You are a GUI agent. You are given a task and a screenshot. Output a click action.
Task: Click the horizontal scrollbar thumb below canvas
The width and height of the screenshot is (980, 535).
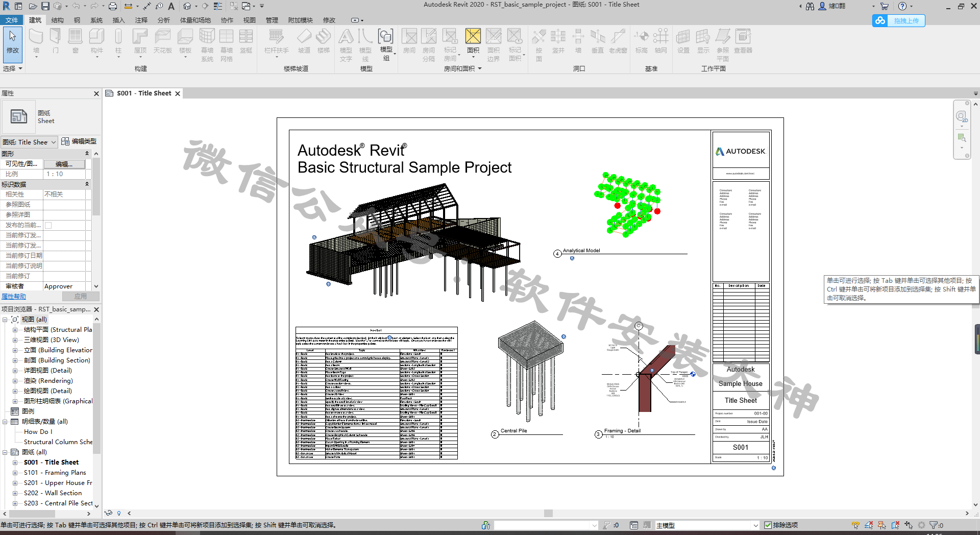point(548,514)
